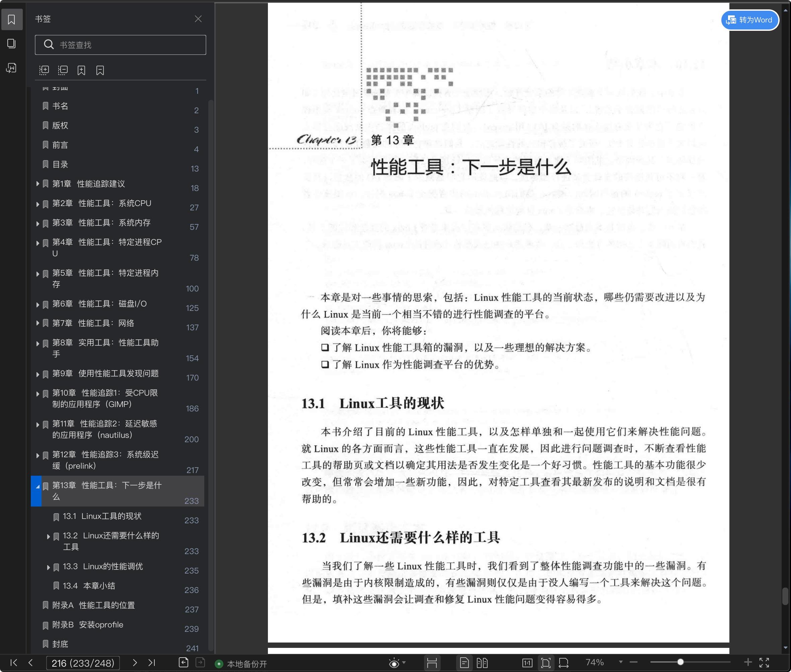The height and width of the screenshot is (672, 791).
Task: Toggle continuous scrolling mode icon
Action: [x=432, y=663]
